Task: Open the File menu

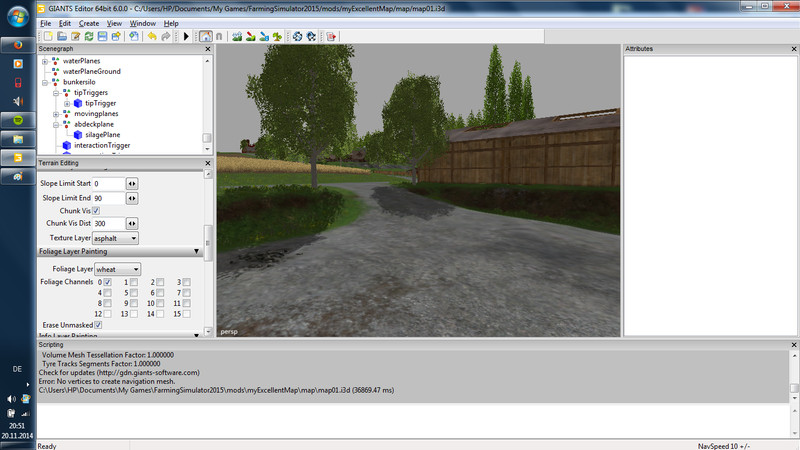Action: pyautogui.click(x=45, y=23)
